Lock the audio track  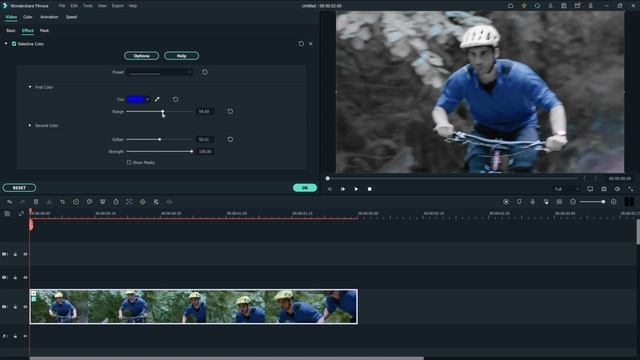coord(15,336)
